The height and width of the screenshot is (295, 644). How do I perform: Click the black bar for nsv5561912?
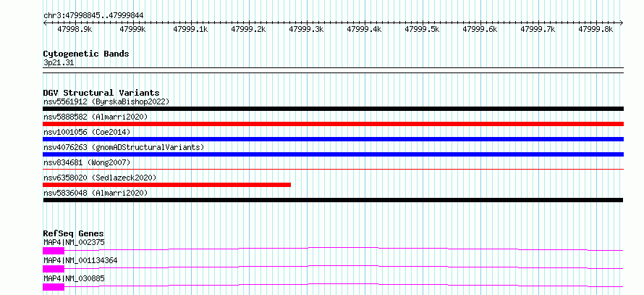point(333,109)
